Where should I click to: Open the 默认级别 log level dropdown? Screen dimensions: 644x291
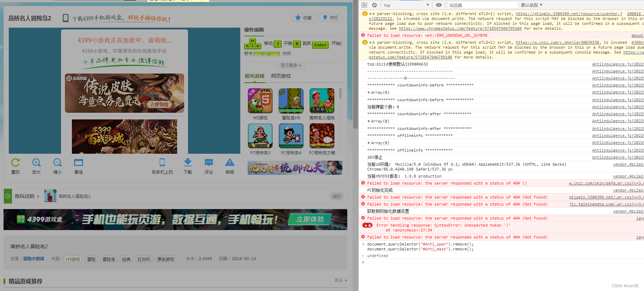(531, 5)
